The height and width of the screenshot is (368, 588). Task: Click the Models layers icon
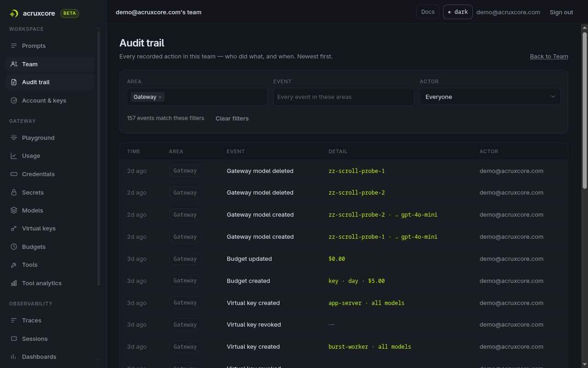[x=14, y=211]
